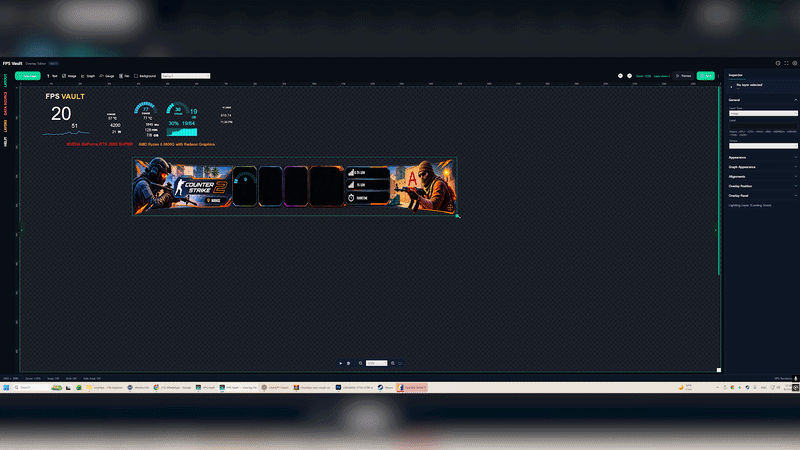Click the undo arrow icon
This screenshot has width=800, height=450.
[620, 76]
